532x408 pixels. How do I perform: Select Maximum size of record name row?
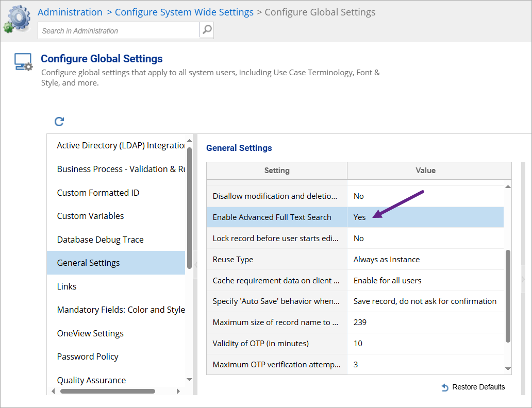coord(355,322)
